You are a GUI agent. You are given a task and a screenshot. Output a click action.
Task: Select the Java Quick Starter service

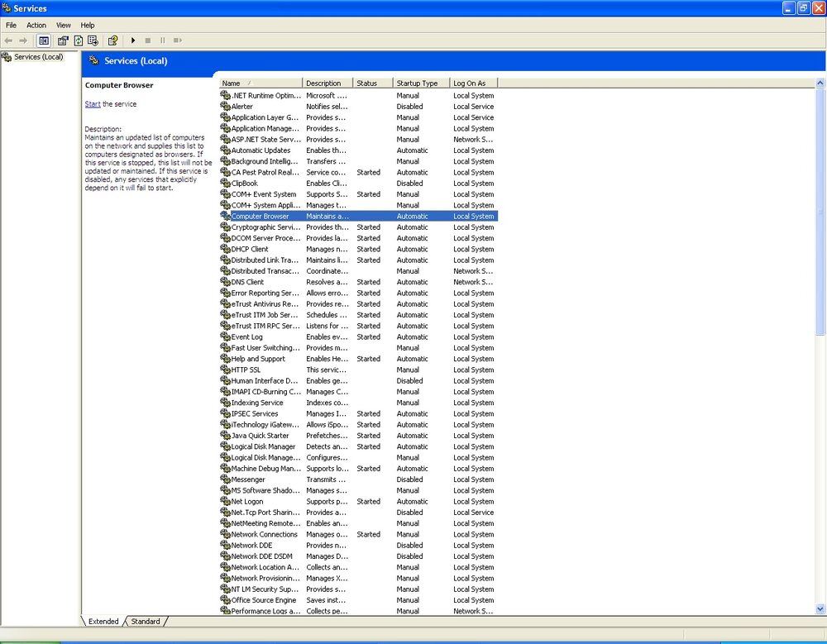click(359, 436)
